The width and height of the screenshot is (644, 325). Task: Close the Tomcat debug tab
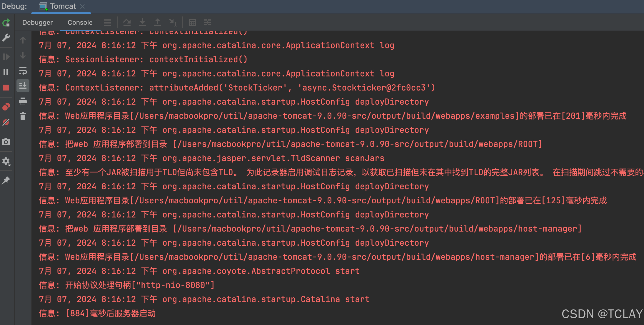pyautogui.click(x=83, y=6)
